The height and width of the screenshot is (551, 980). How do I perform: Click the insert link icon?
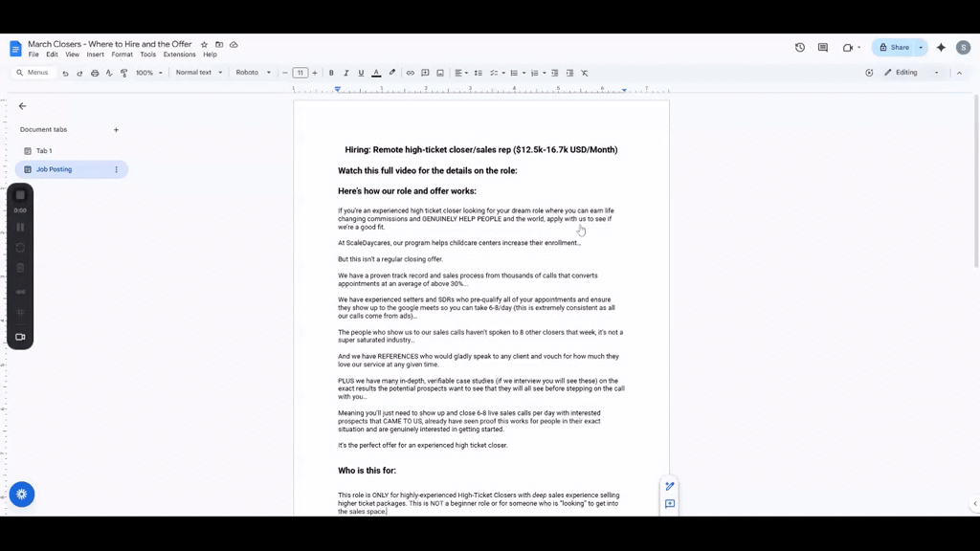410,73
